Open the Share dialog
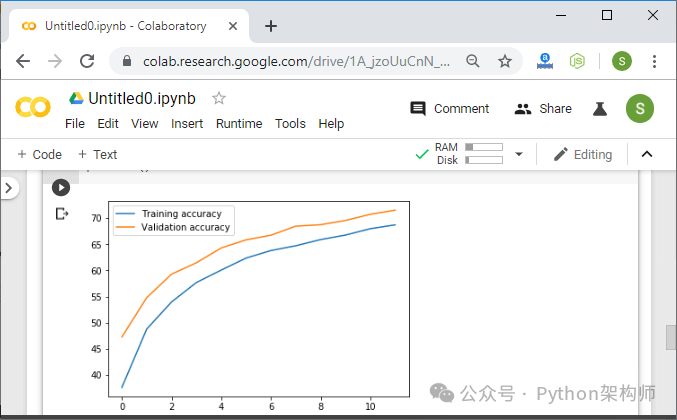This screenshot has width=677, height=420. pos(543,108)
